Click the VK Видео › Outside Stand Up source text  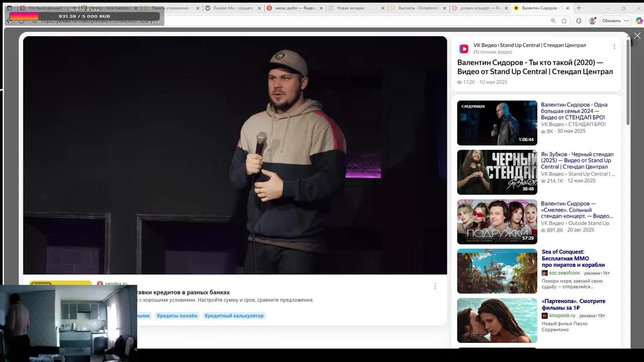(x=575, y=223)
